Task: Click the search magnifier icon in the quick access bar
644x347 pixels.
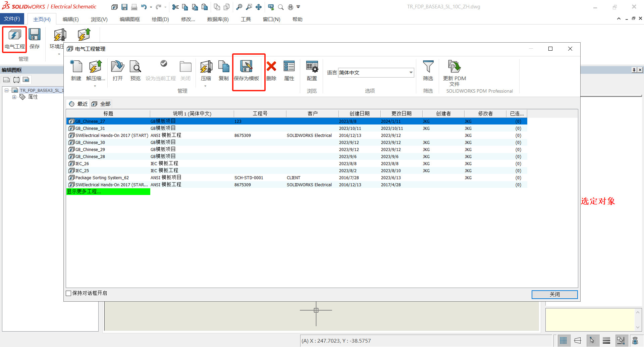Action: (x=281, y=7)
